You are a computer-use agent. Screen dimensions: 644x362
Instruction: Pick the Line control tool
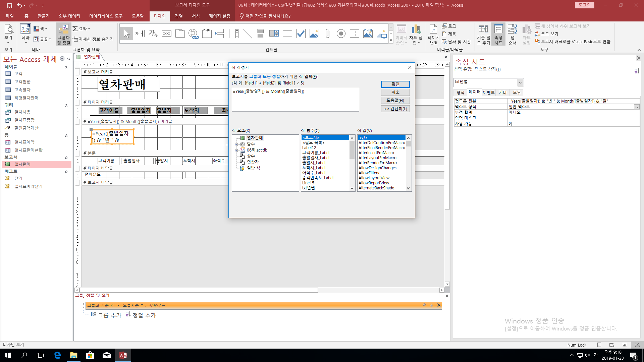pyautogui.click(x=247, y=34)
